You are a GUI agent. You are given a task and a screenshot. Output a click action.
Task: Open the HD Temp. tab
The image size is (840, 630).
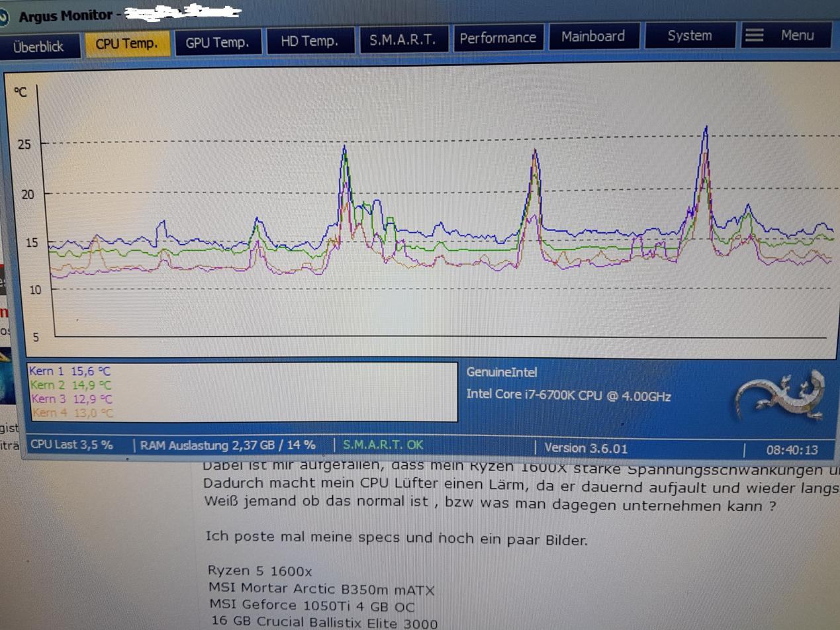309,40
